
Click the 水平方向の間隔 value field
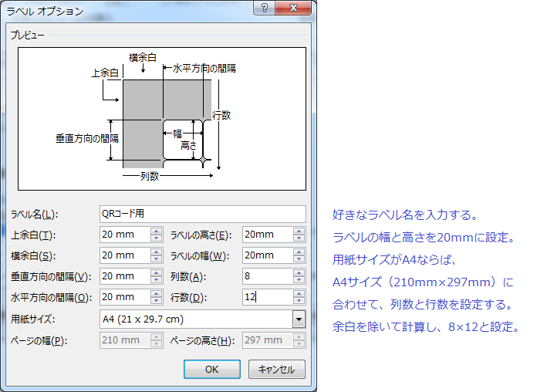point(125,297)
